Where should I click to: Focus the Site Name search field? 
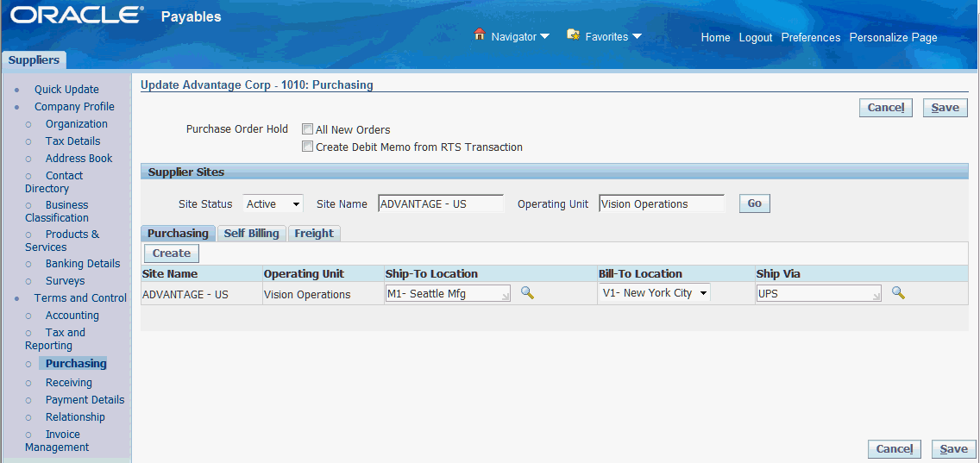click(441, 203)
